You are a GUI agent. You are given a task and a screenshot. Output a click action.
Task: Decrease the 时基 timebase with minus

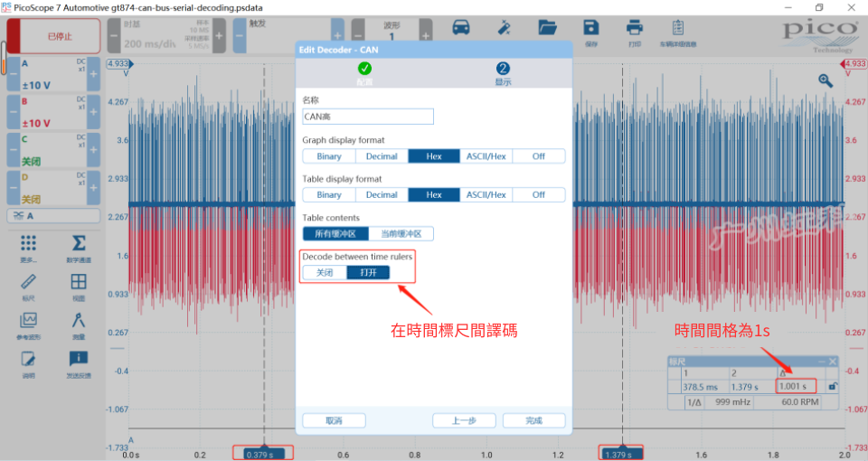[114, 36]
